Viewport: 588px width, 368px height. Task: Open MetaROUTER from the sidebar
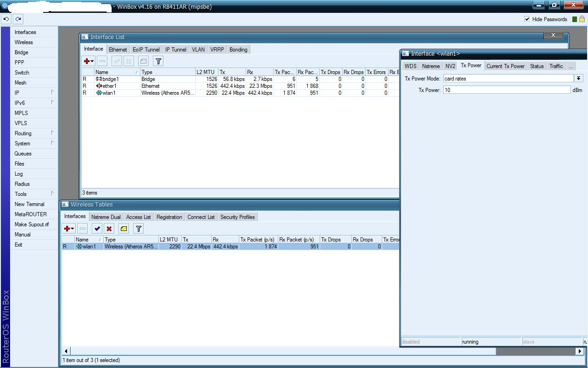31,214
